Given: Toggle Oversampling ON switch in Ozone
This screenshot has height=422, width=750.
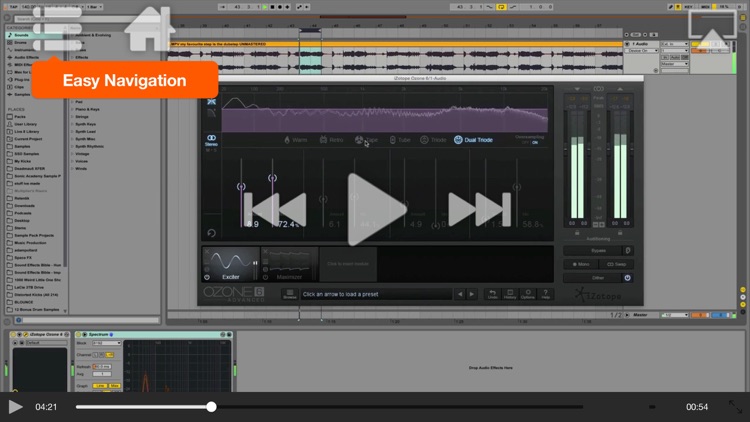Looking at the screenshot, I should point(535,143).
